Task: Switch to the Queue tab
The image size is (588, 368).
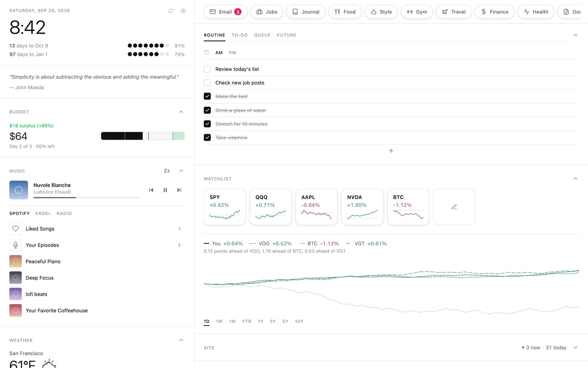Action: [x=262, y=35]
